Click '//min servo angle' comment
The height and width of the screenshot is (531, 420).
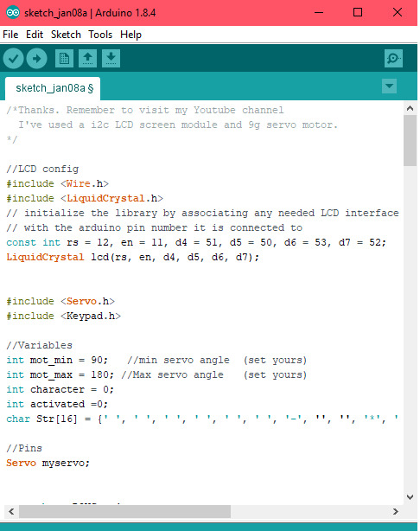178,360
